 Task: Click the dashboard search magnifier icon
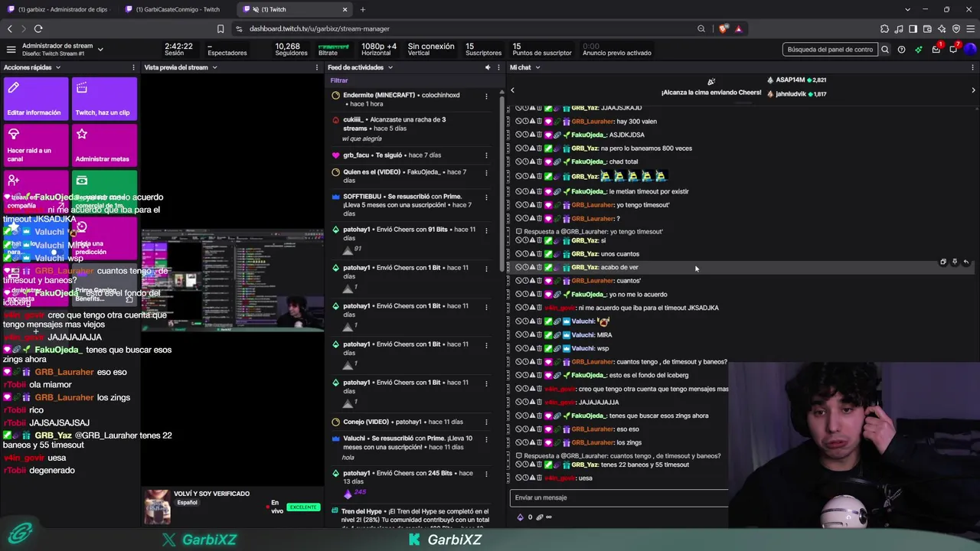click(x=885, y=50)
